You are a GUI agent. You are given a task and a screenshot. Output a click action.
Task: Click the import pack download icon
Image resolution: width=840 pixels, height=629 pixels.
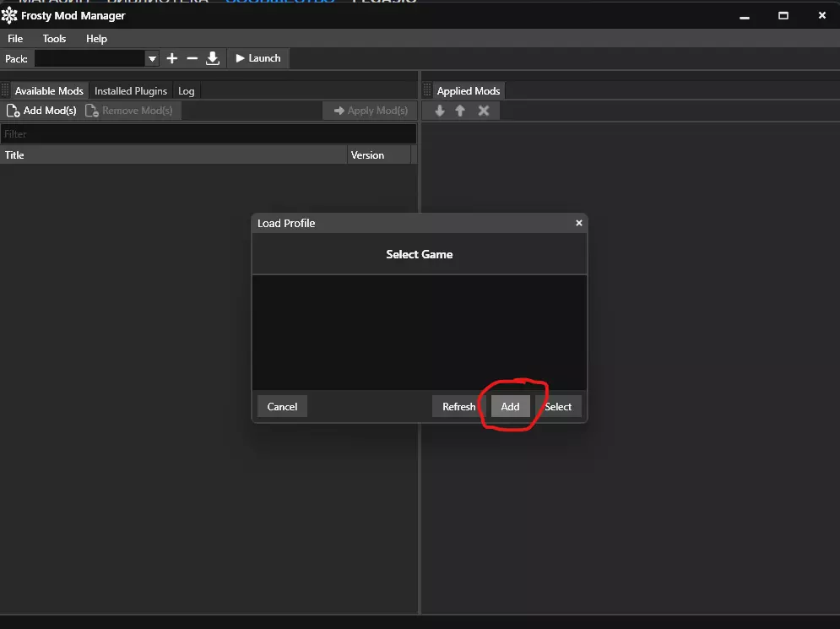click(x=213, y=58)
